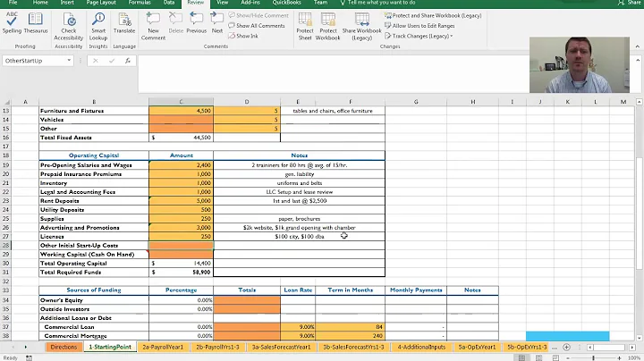Screen dimensions: 644x361
Task: Open the Name Box dropdown
Action: point(69,61)
